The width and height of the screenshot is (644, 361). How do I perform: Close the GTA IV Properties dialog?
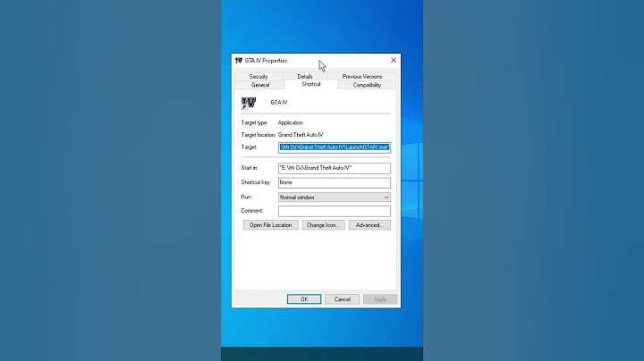tap(394, 60)
